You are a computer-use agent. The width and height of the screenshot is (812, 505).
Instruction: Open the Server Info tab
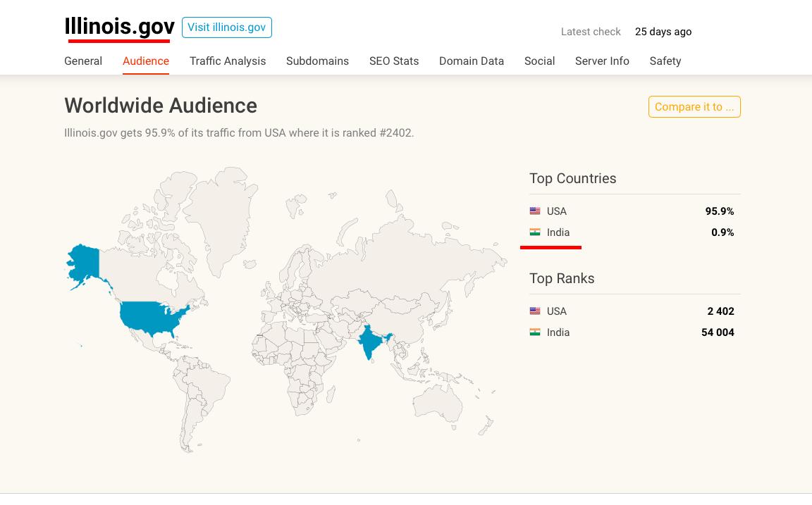coord(602,61)
